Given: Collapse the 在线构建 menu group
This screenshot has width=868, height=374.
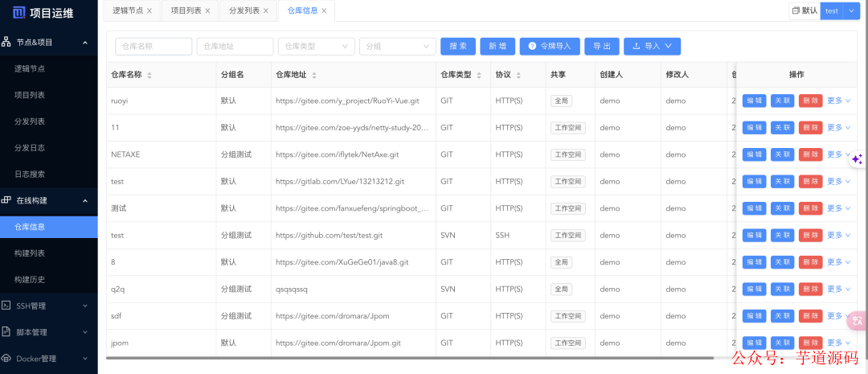Looking at the screenshot, I should 84,200.
